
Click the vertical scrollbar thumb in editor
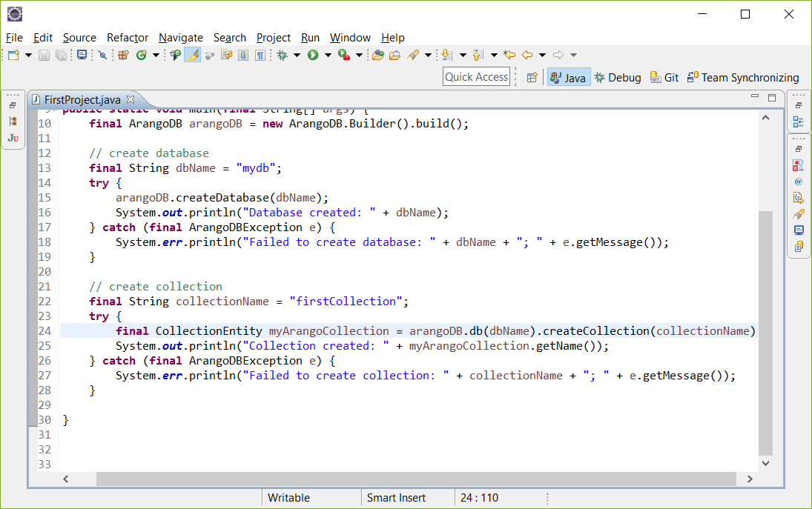(765, 333)
